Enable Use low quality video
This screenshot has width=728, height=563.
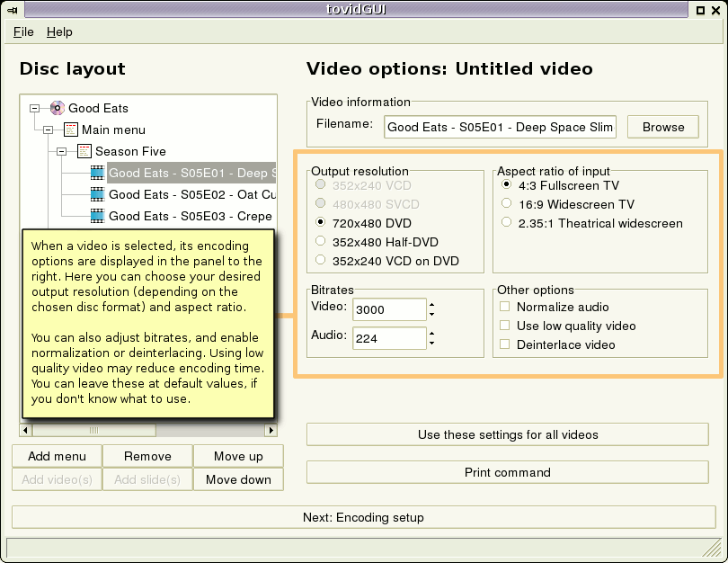coord(506,326)
